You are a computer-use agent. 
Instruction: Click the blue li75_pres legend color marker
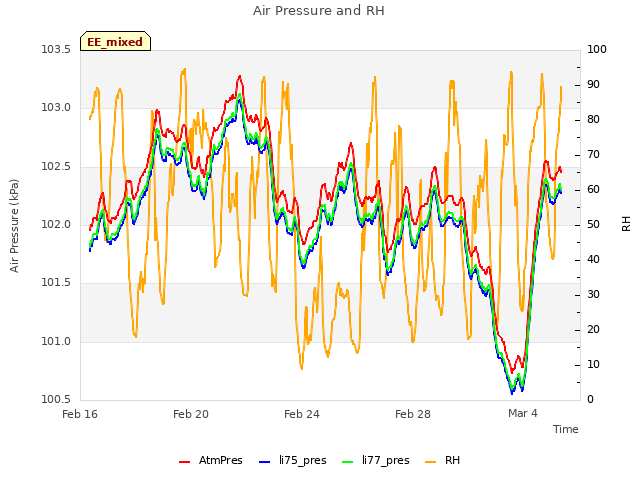pos(264,462)
